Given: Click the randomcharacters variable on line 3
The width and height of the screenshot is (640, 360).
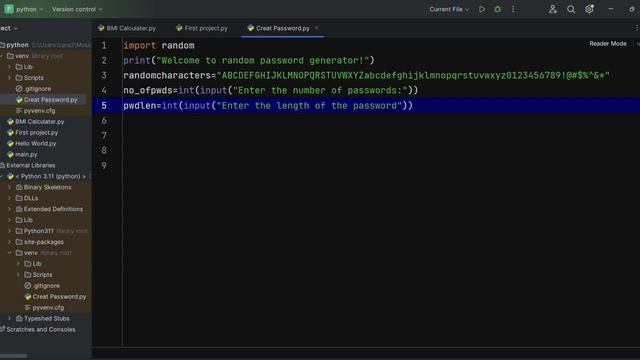Looking at the screenshot, I should tap(167, 76).
